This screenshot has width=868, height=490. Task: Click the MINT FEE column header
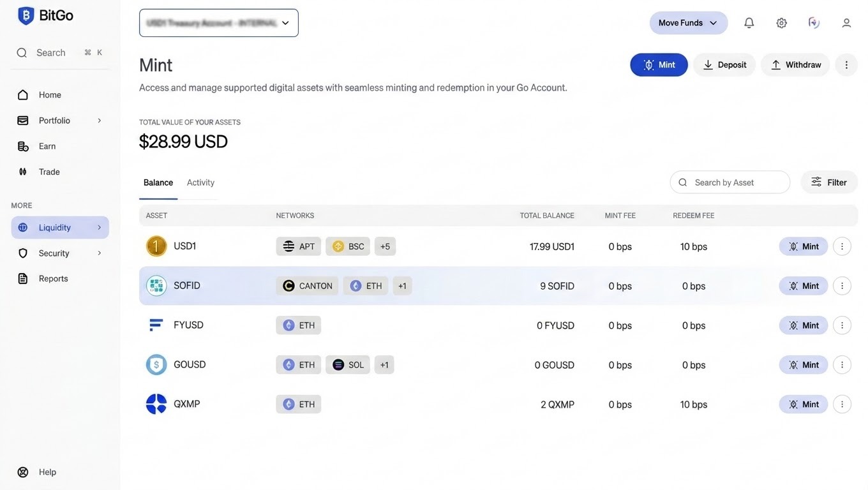[620, 216]
